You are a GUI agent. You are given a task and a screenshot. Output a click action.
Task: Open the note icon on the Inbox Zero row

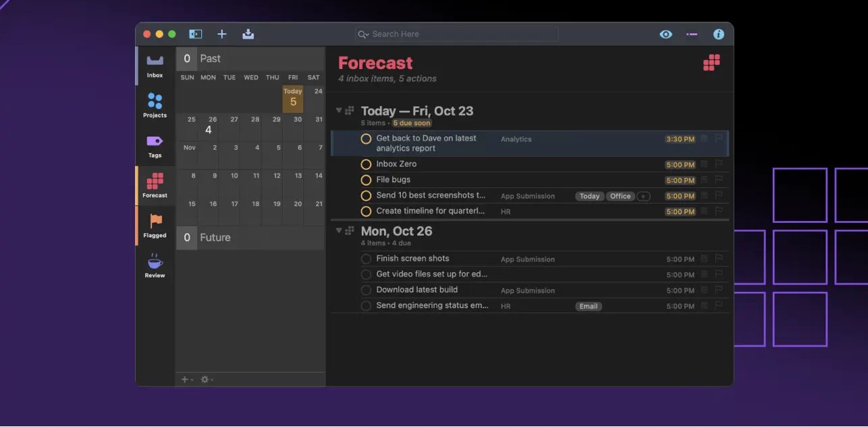[704, 164]
